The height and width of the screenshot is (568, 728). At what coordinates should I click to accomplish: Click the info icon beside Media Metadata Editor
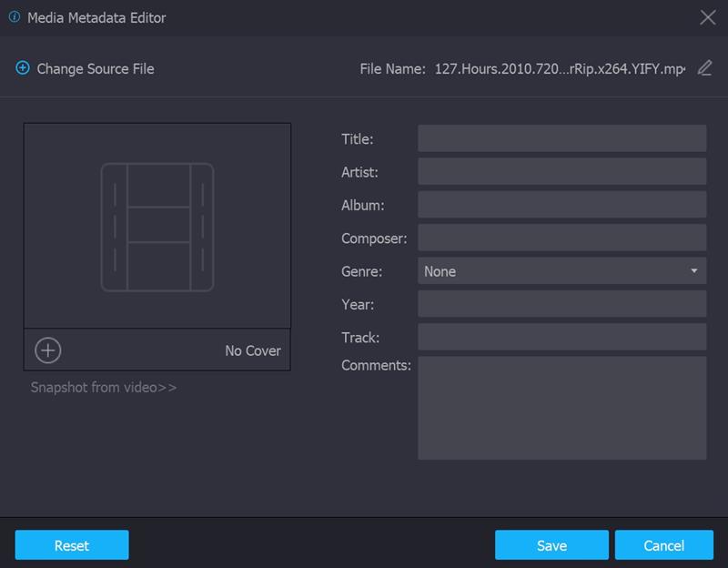click(15, 17)
